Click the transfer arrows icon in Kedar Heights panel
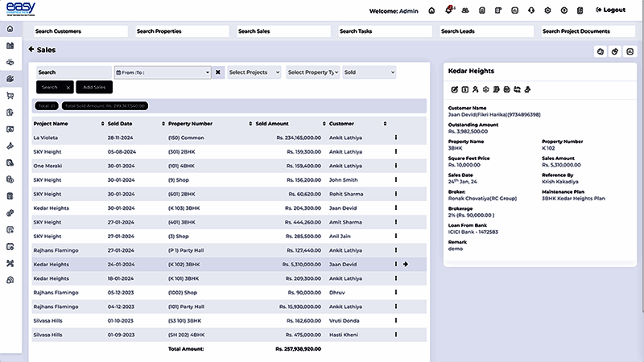 [517, 89]
